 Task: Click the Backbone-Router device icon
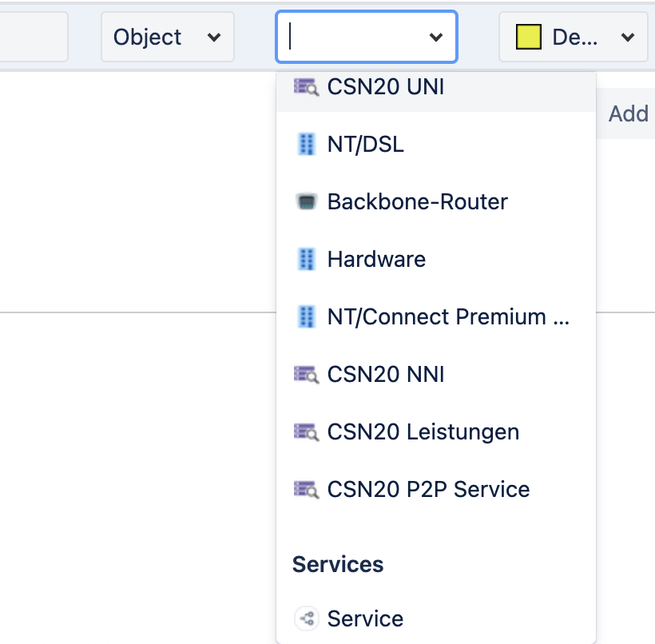tap(307, 201)
